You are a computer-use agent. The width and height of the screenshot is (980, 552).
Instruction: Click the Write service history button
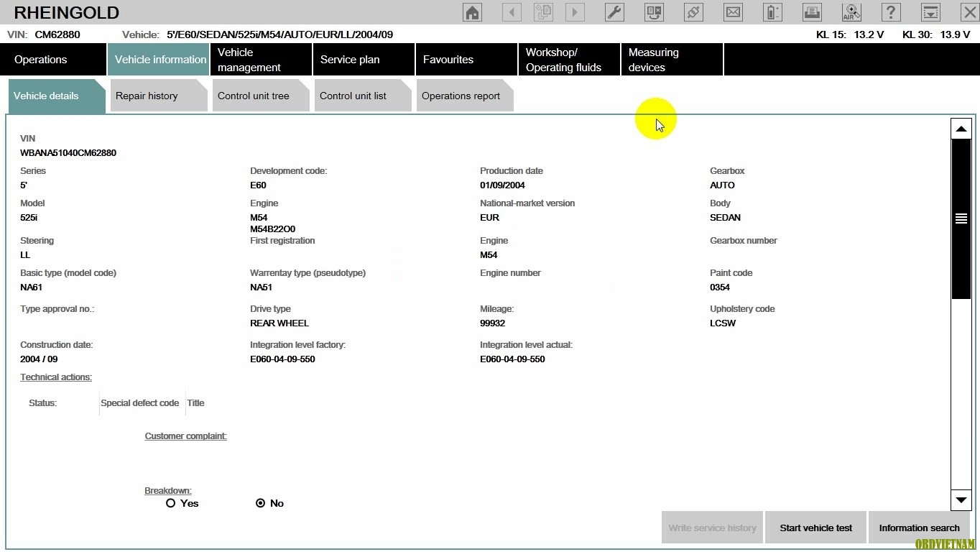712,528
